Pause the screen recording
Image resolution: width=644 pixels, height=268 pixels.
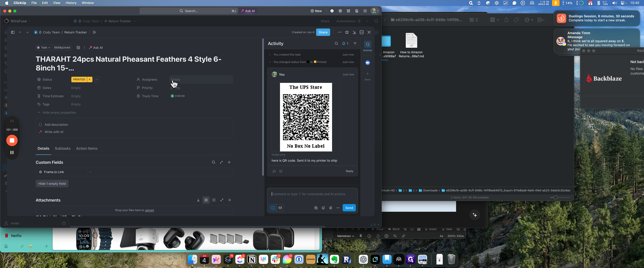(12, 152)
